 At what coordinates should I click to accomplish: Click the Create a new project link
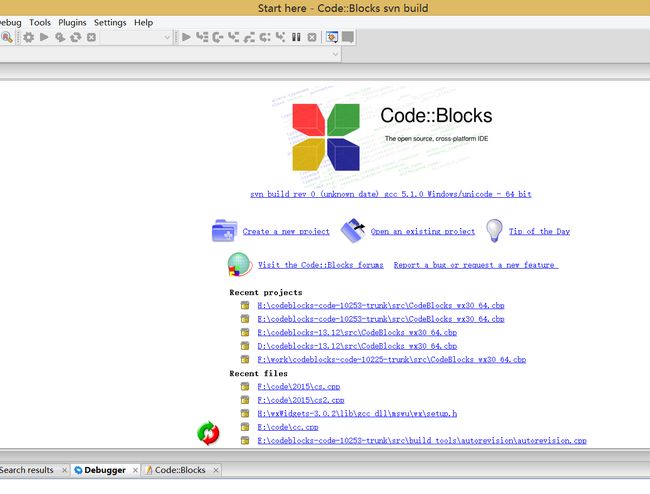pos(286,231)
